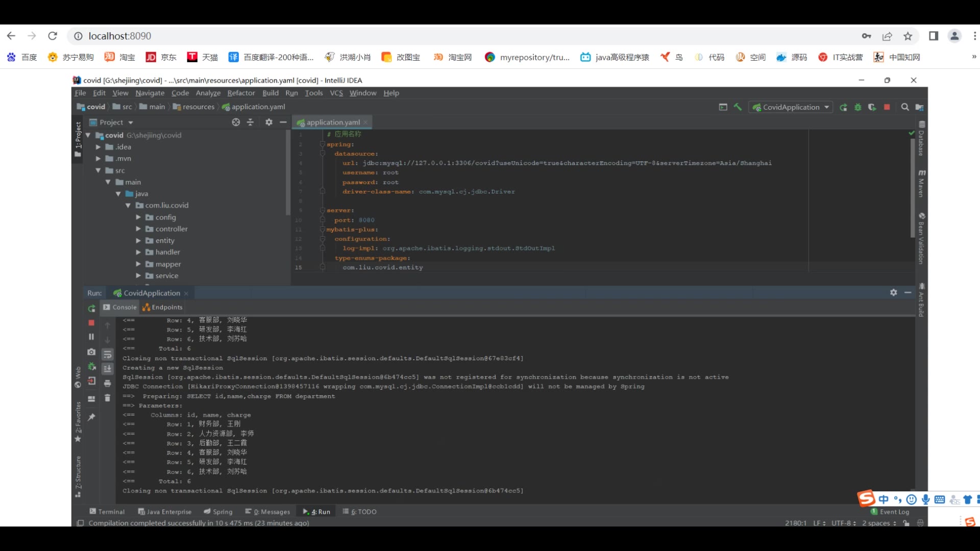Open the Refactor menu
The image size is (980, 551).
pos(241,93)
